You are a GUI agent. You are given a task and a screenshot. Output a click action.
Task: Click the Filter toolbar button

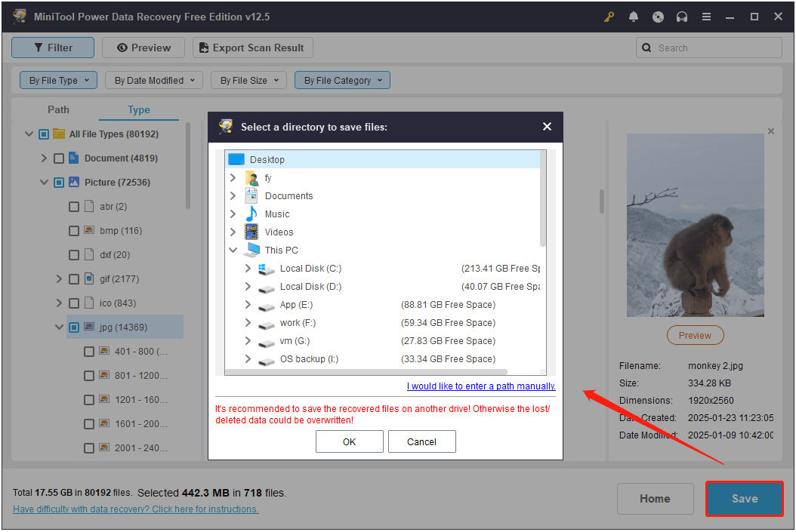click(53, 48)
